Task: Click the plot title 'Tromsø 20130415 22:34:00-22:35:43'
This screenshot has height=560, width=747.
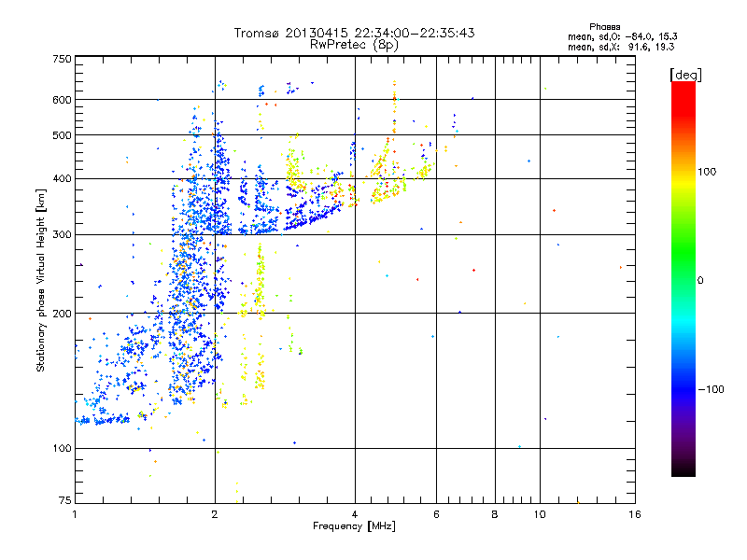Action: 354,33
